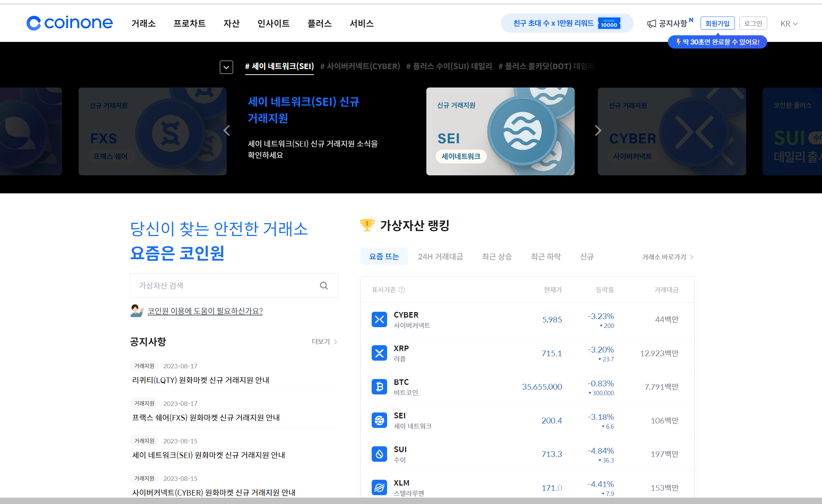Click the SEI coin icon in ranking
The height and width of the screenshot is (504, 822).
coord(379,420)
